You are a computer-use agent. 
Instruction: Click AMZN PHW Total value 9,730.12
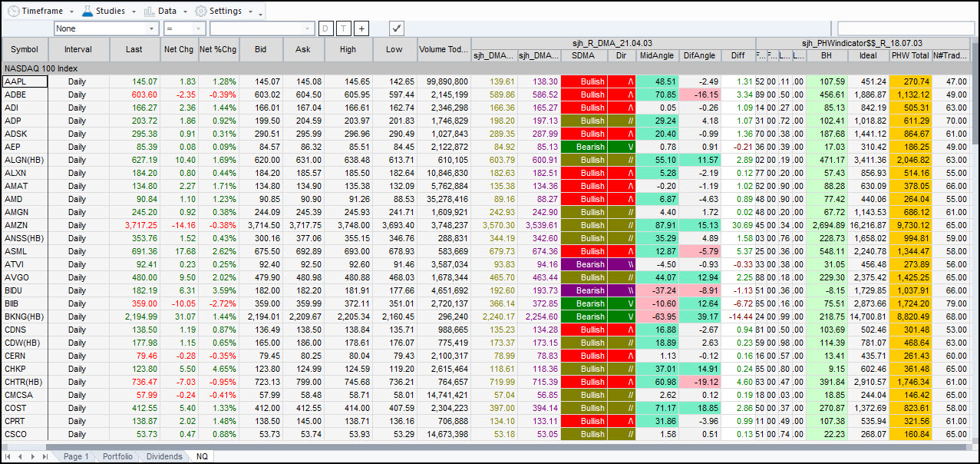pyautogui.click(x=910, y=225)
